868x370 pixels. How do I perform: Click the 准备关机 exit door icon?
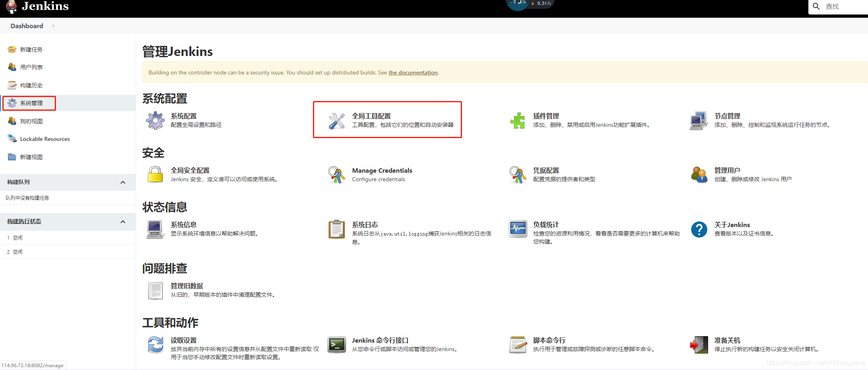click(699, 345)
